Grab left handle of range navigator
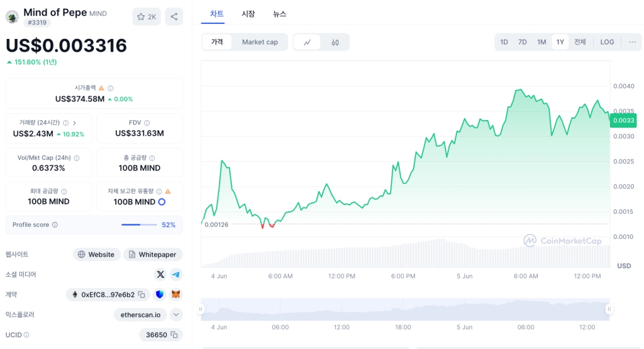The height and width of the screenshot is (349, 644). 201,309
